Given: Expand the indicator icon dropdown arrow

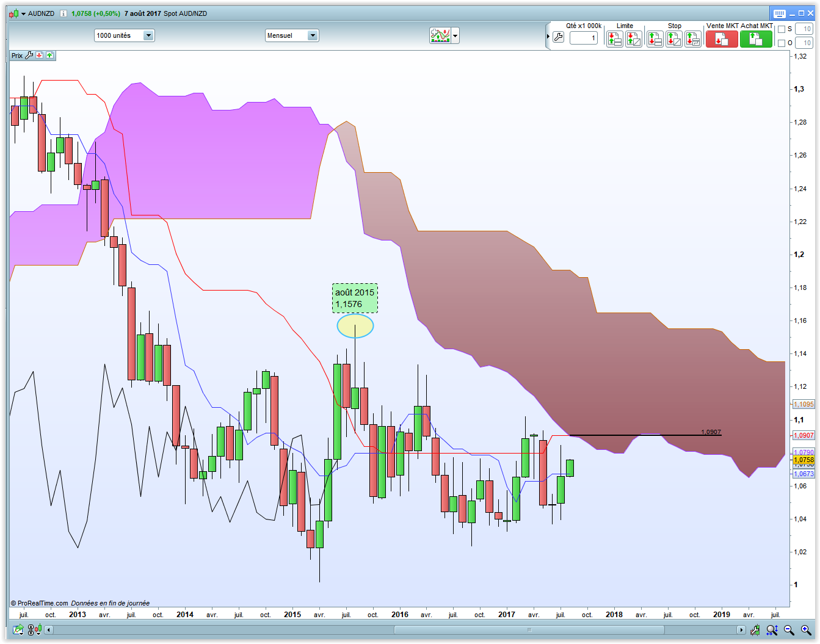Looking at the screenshot, I should [x=455, y=36].
